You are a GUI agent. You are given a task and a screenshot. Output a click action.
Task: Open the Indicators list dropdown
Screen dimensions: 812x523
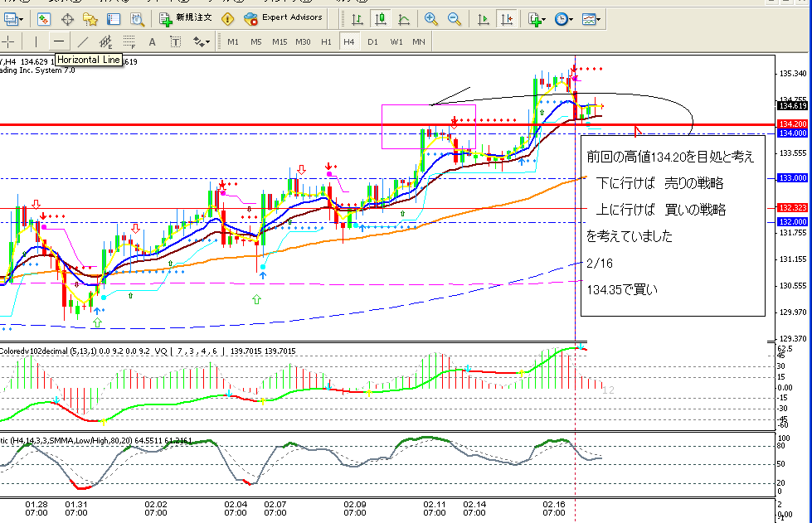(537, 20)
